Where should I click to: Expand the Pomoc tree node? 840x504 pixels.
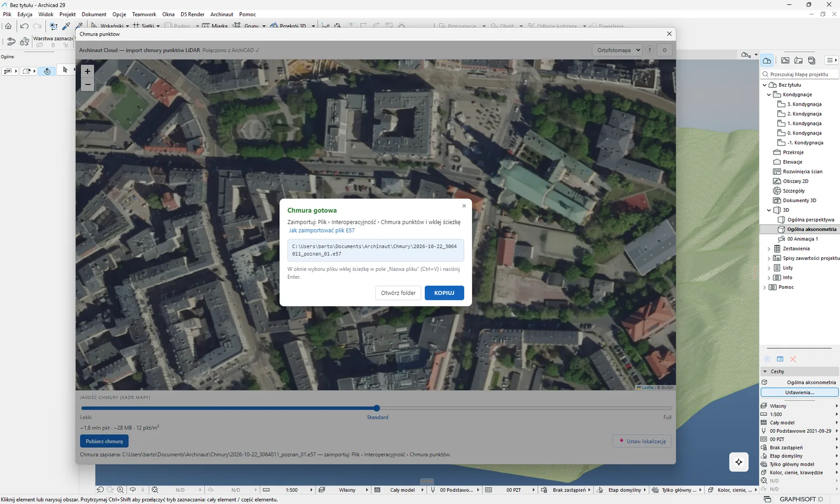[x=764, y=287]
